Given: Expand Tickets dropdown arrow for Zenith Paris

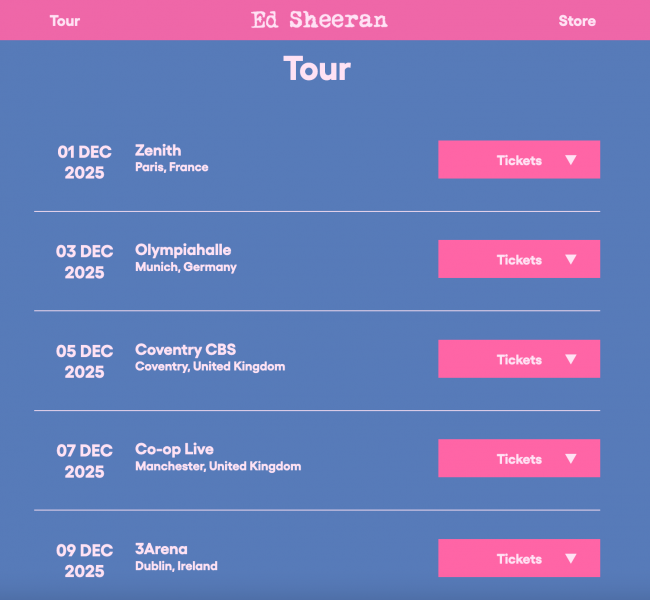Looking at the screenshot, I should point(571,160).
